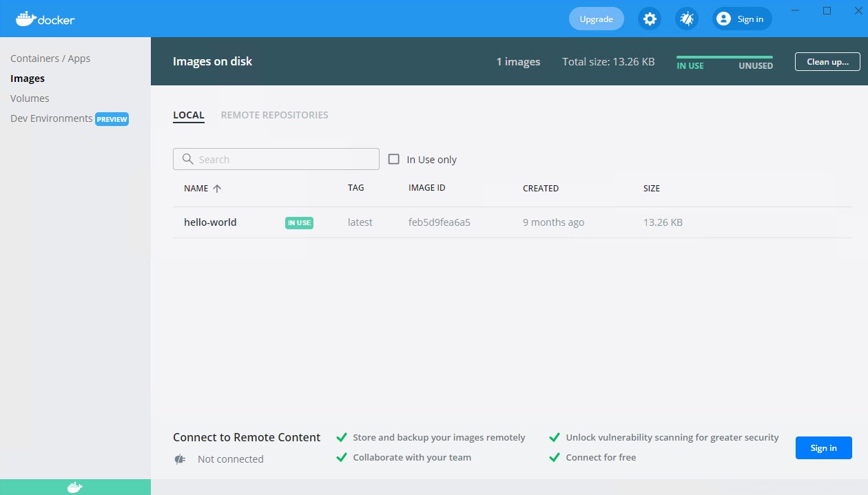Click the IN USE badge on hello-world
Viewport: 868px width, 495px height.
[x=299, y=222]
